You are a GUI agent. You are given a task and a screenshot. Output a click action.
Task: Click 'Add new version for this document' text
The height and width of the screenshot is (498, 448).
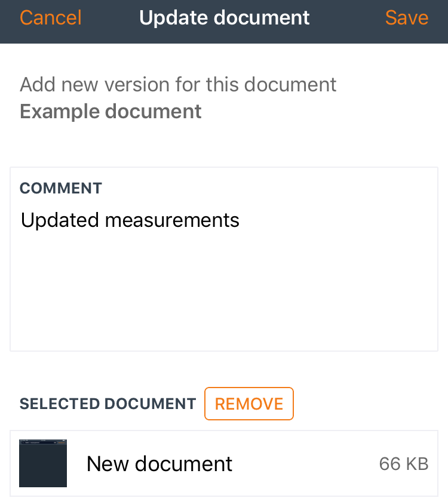178,84
